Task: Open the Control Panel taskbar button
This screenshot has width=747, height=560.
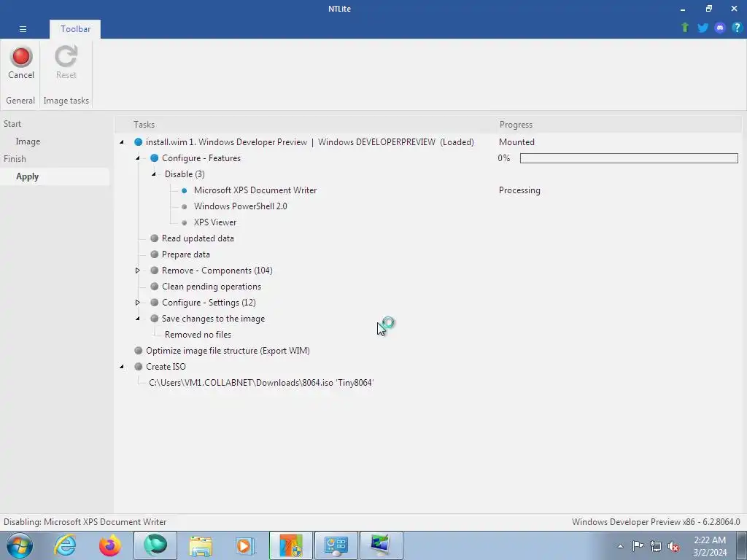Action: [336, 545]
